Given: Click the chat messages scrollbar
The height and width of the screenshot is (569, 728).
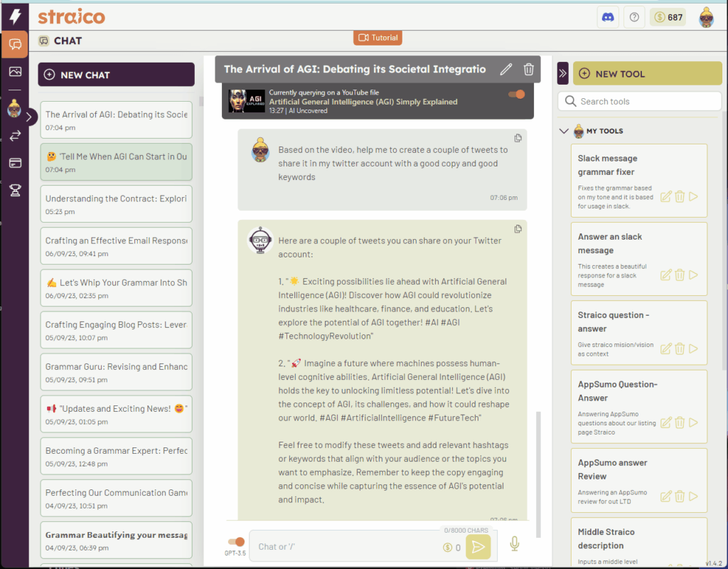Looking at the screenshot, I should pos(539,474).
